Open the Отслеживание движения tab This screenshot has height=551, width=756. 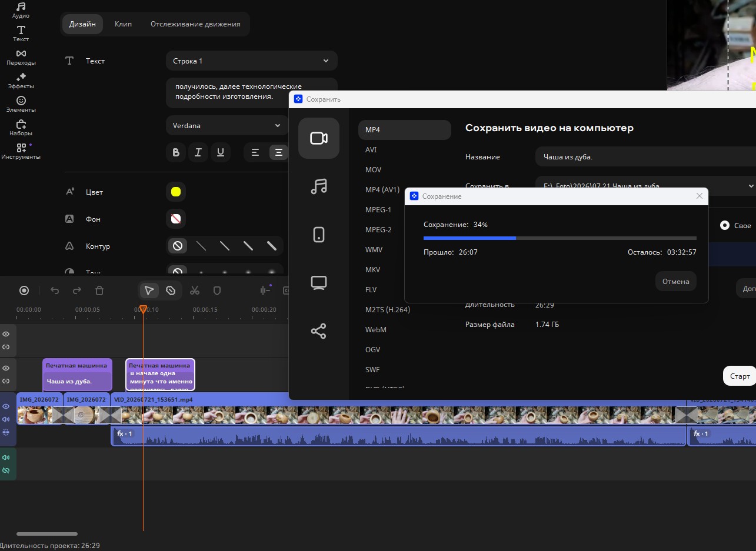(x=195, y=24)
